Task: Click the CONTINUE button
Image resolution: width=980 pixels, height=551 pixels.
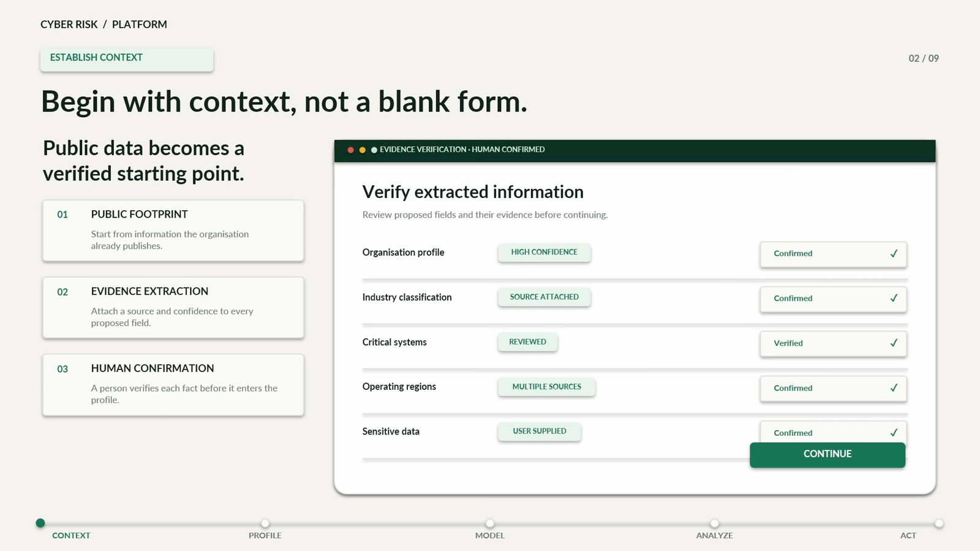Action: coord(827,454)
